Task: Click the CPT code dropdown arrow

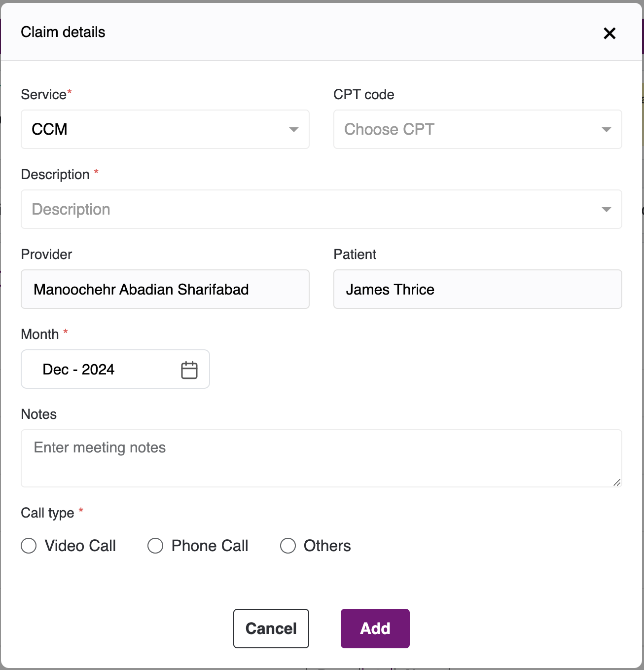Action: point(607,130)
